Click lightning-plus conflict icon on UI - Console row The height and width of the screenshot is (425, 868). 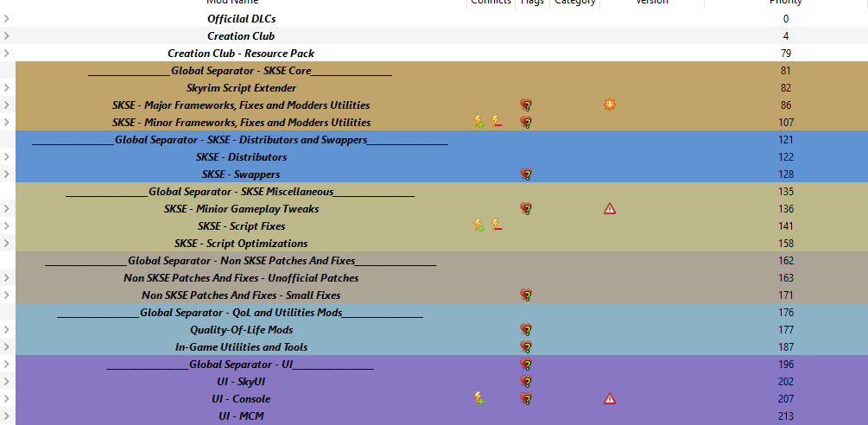point(479,398)
